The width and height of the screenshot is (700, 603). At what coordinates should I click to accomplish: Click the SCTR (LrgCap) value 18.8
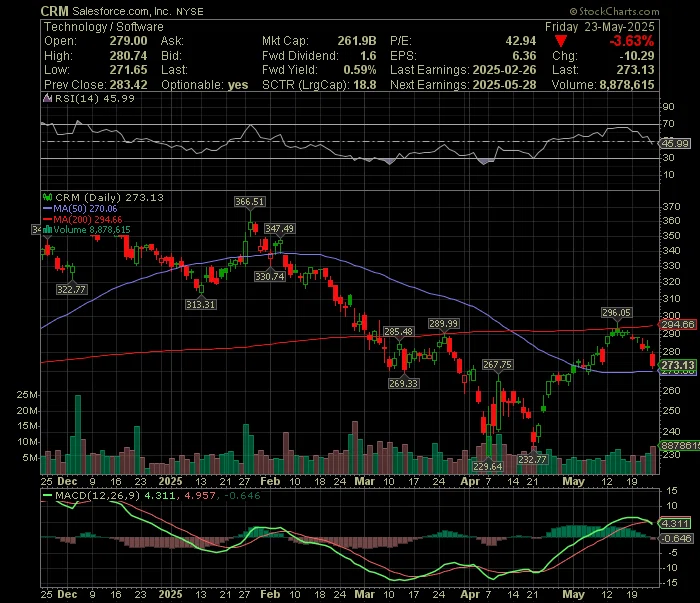point(364,84)
